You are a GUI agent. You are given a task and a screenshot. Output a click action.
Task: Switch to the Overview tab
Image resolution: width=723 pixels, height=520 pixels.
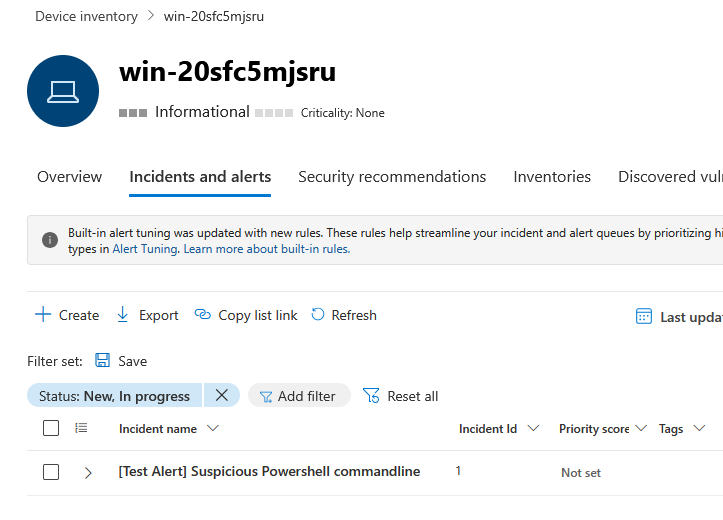click(69, 177)
